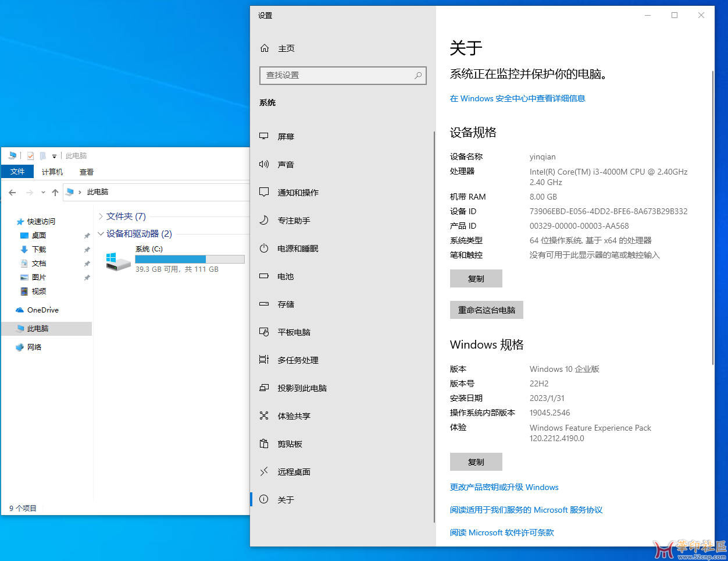Viewport: 728px width, 561px height.
Task: Click Settings sidebar scrollbar
Action: tap(434, 326)
